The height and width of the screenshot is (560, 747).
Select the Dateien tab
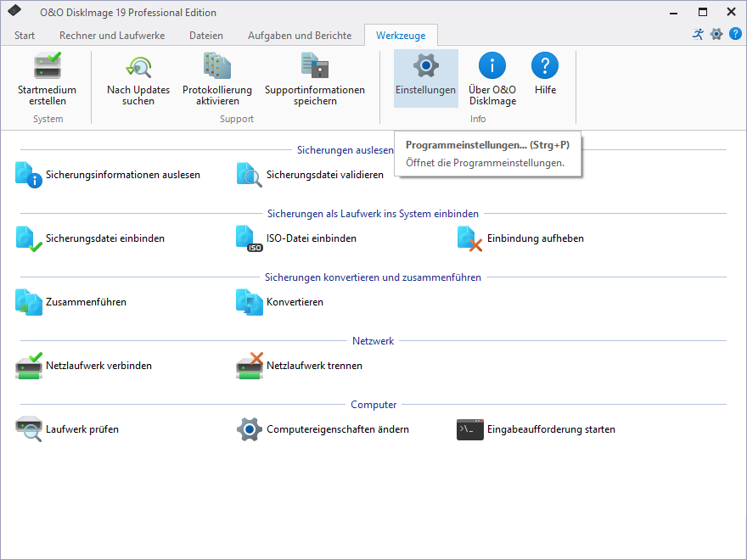205,36
